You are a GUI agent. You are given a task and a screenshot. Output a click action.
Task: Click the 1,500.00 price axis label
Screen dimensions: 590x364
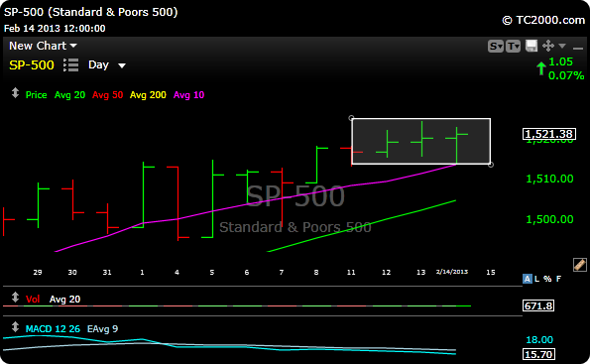point(549,219)
